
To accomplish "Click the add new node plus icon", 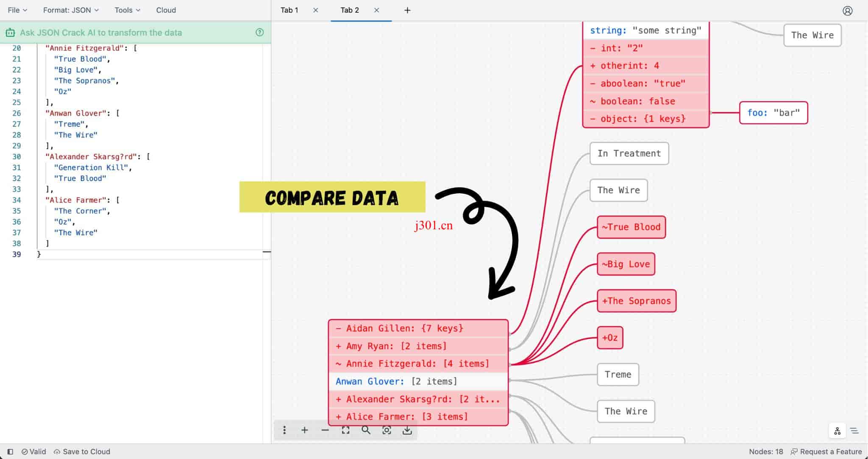I will pyautogui.click(x=305, y=430).
